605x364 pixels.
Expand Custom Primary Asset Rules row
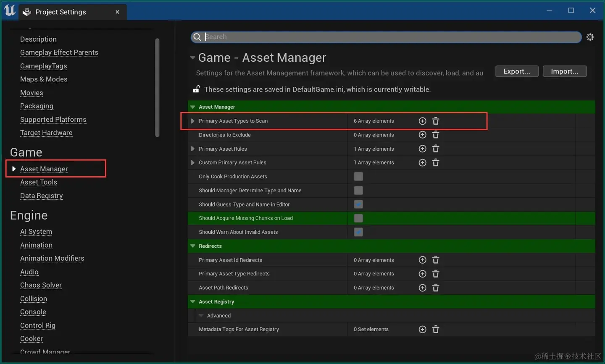[x=193, y=162]
